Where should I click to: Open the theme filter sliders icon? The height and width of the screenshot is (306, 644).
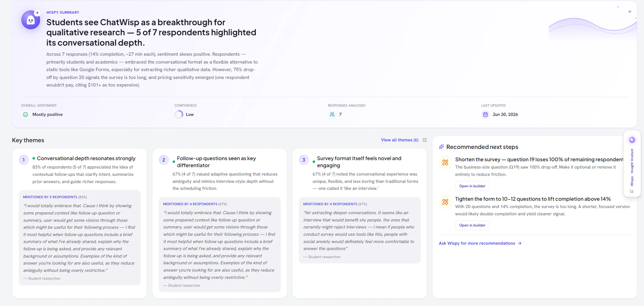click(x=425, y=140)
